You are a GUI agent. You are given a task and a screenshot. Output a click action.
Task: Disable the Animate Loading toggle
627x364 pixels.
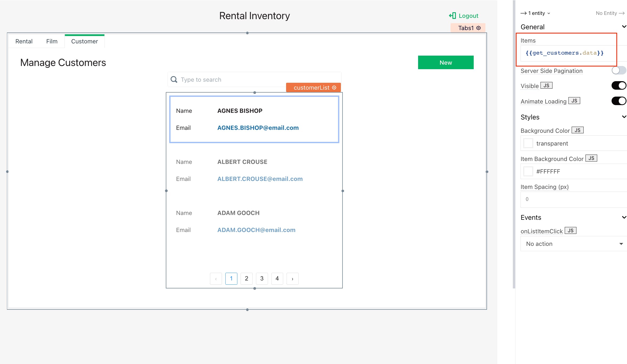pos(618,101)
